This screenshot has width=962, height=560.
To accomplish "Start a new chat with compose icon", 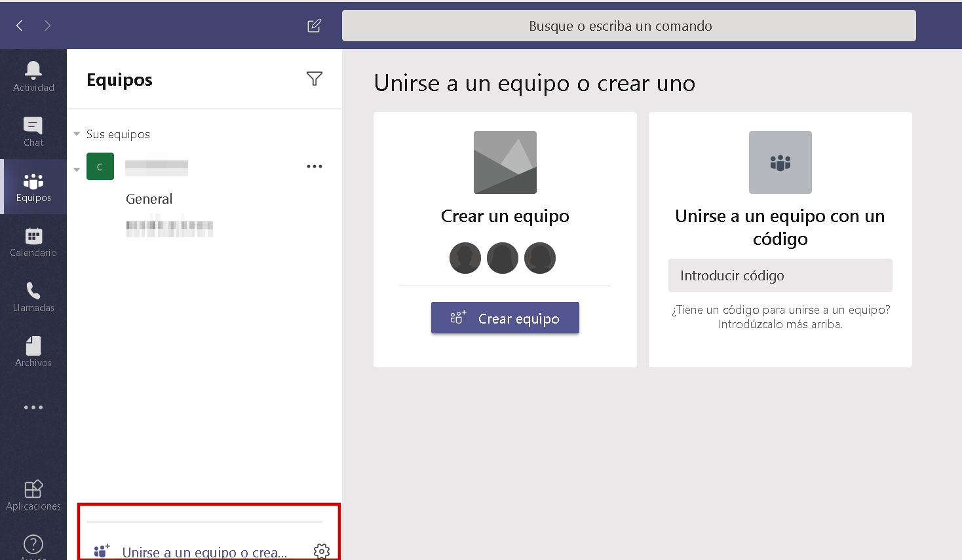I will coord(315,26).
